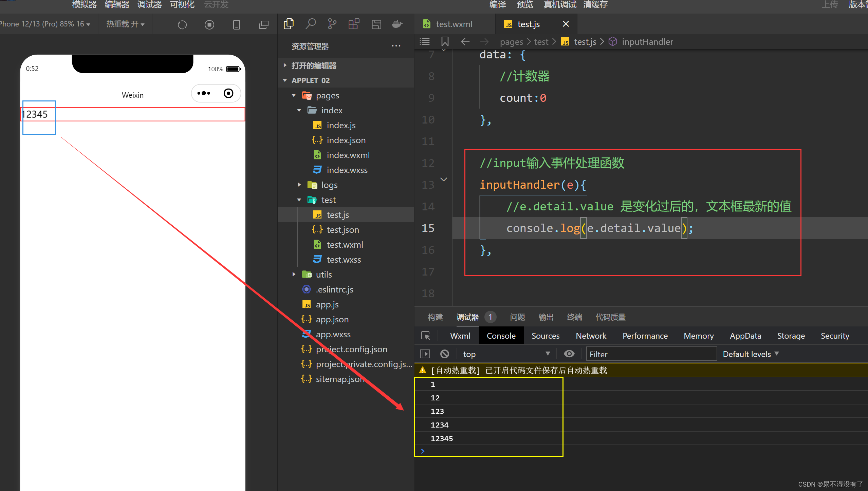Click the simulator capsule menu dots
Image resolution: width=868 pixels, height=491 pixels.
click(204, 93)
